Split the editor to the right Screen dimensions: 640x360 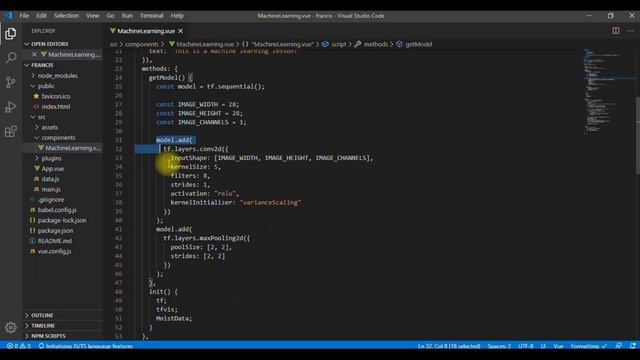(x=616, y=31)
